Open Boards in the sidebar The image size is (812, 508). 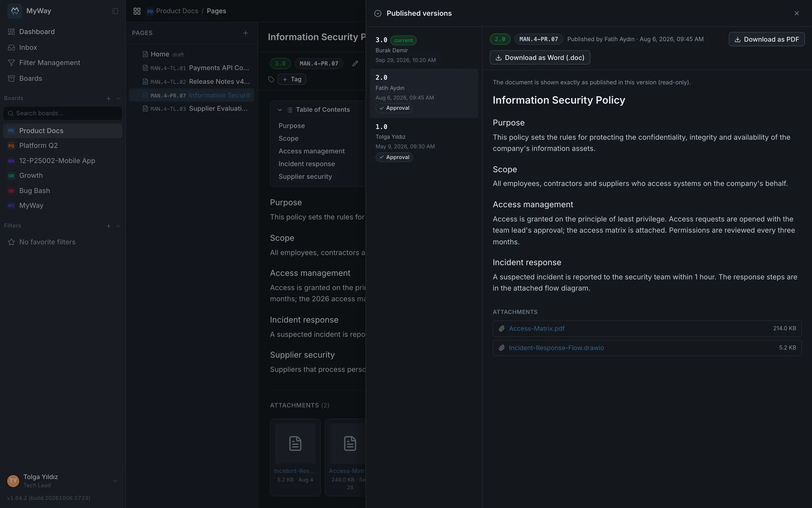(x=63, y=78)
